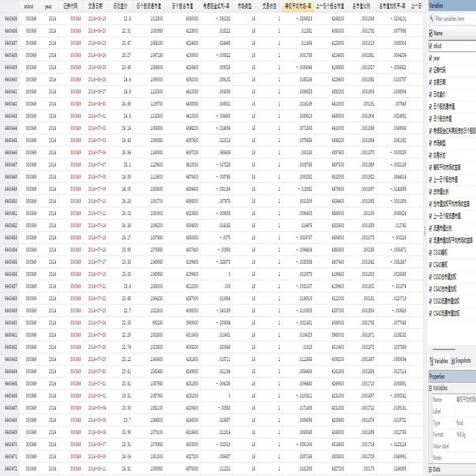
Task: Switch to the Variables tab
Action: [439, 360]
